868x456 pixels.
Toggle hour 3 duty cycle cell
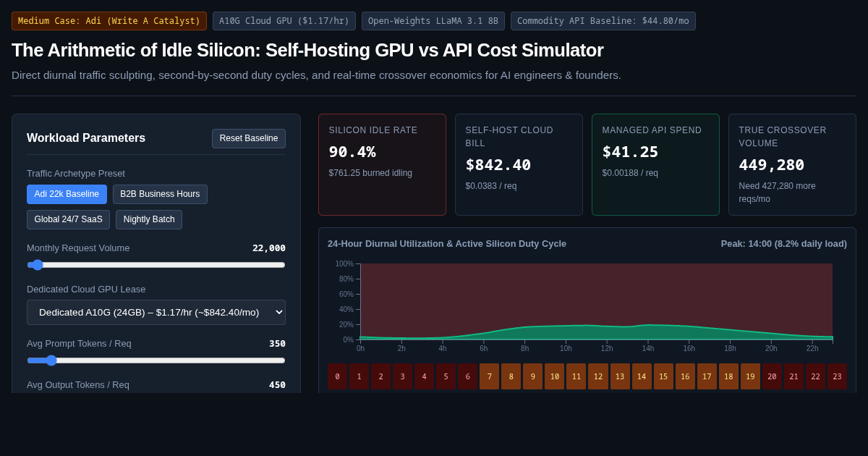tap(402, 376)
